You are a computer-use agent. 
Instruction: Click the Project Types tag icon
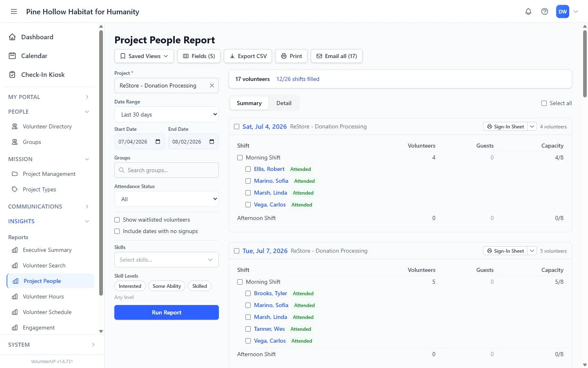coord(15,189)
